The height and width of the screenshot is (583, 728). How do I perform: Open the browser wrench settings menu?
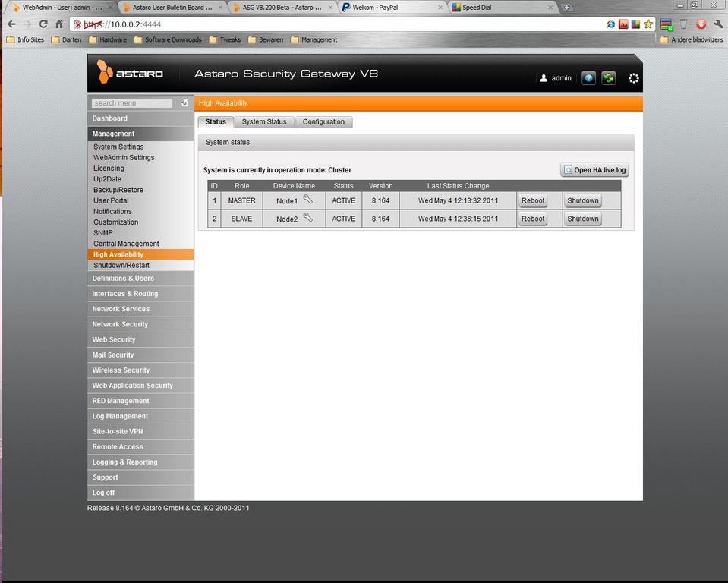tap(718, 24)
